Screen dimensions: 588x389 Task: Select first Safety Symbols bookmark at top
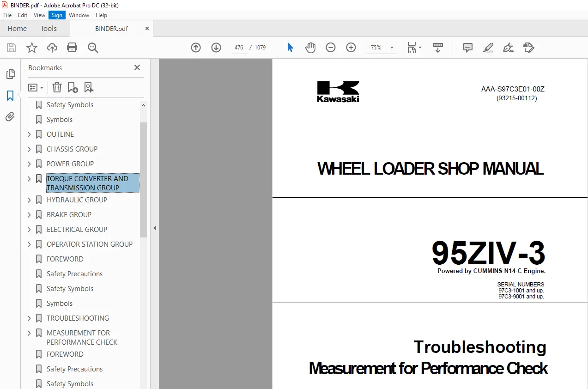coord(70,105)
